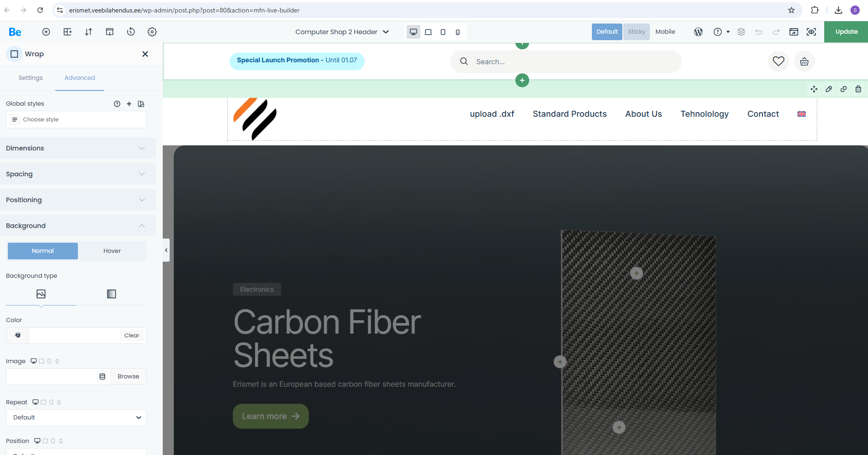Click About Us menu item
868x455 pixels.
click(644, 114)
